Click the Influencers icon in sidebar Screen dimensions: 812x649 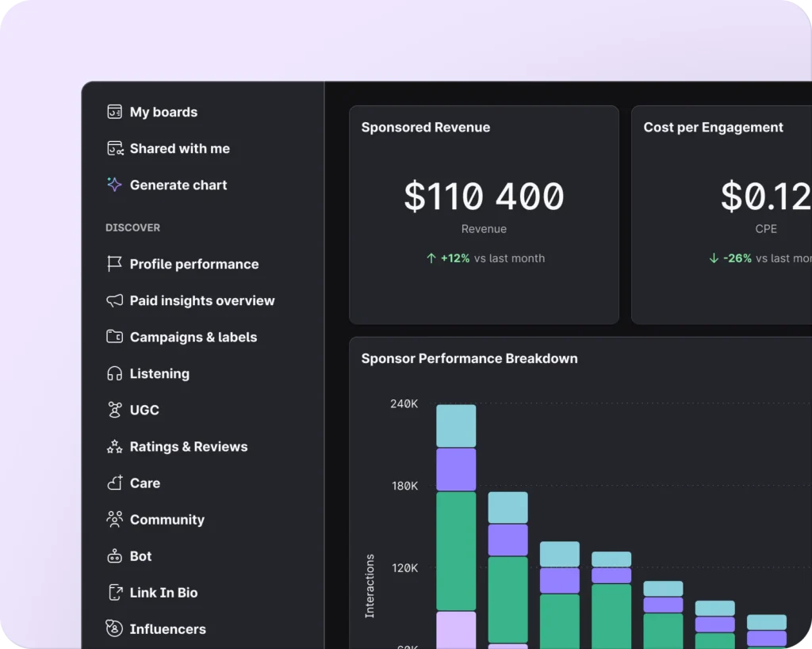pos(114,629)
